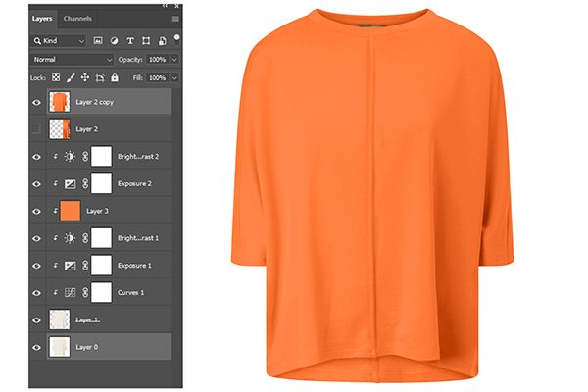
Task: Click mask link icon on Bright...rast 2
Action: (85, 157)
